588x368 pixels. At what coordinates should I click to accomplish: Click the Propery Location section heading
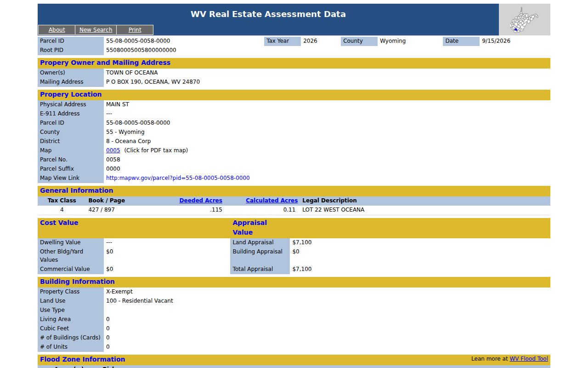point(71,94)
